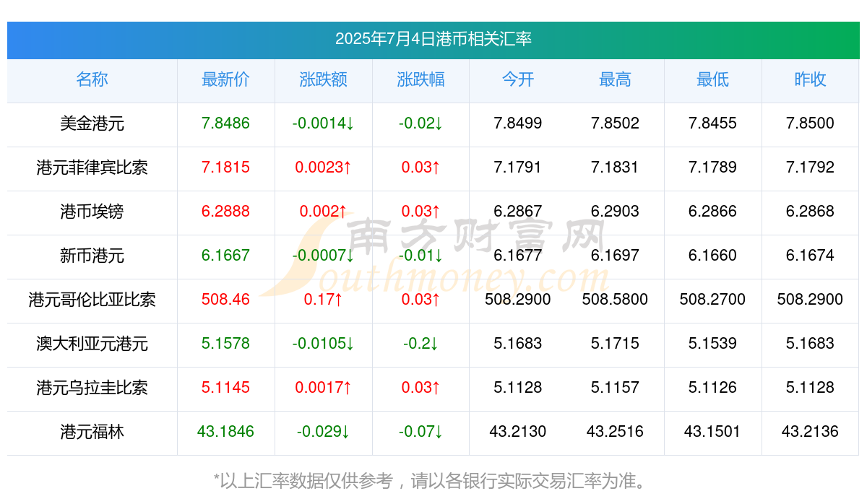Image resolution: width=867 pixels, height=504 pixels.
Task: Click the 涨跌额 column header
Action: click(323, 79)
